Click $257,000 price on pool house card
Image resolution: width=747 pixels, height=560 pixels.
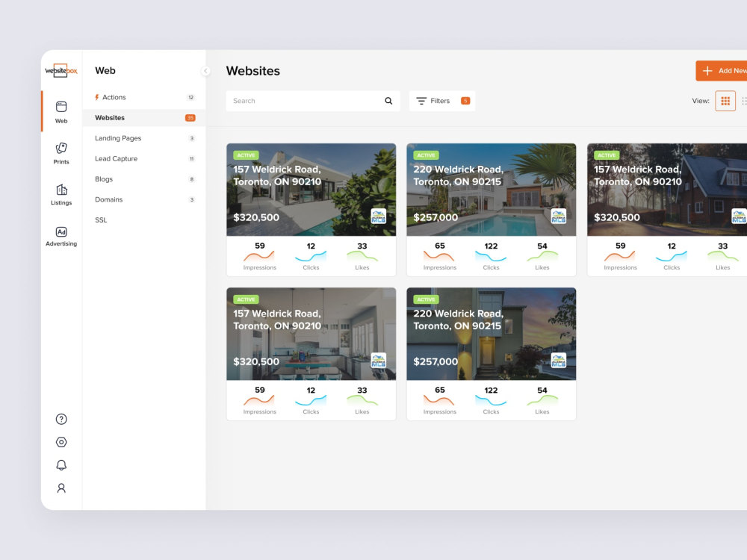click(x=436, y=217)
